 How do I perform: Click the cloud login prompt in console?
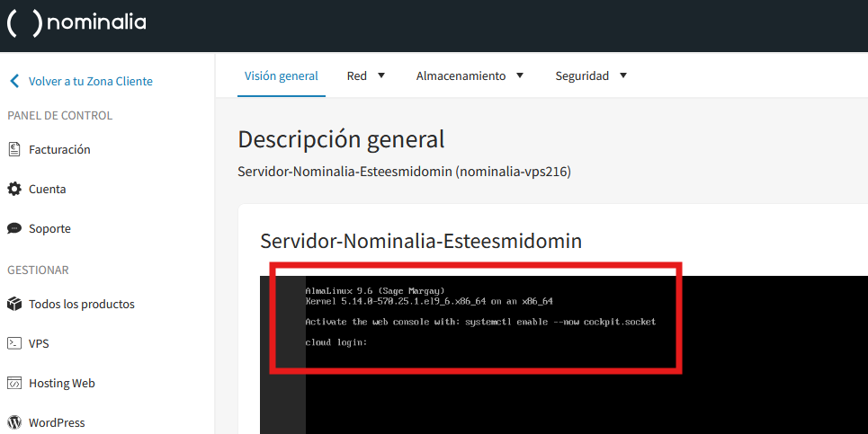[336, 342]
